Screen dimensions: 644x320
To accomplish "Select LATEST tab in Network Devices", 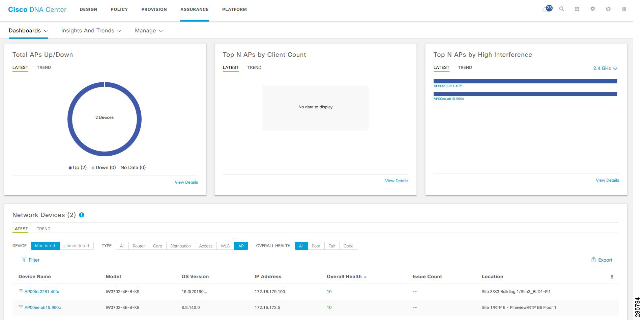I will pos(20,229).
